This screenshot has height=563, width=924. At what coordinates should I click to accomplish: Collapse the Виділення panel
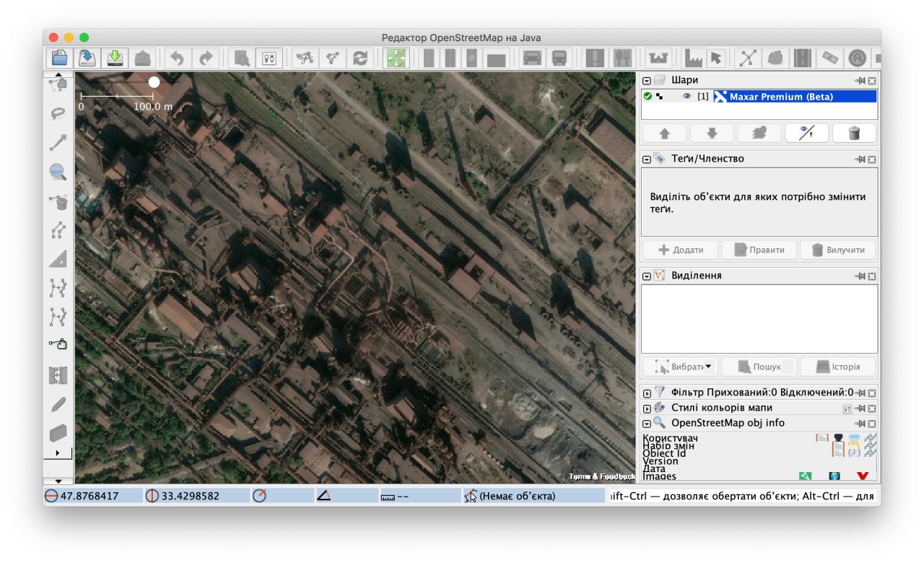(647, 276)
